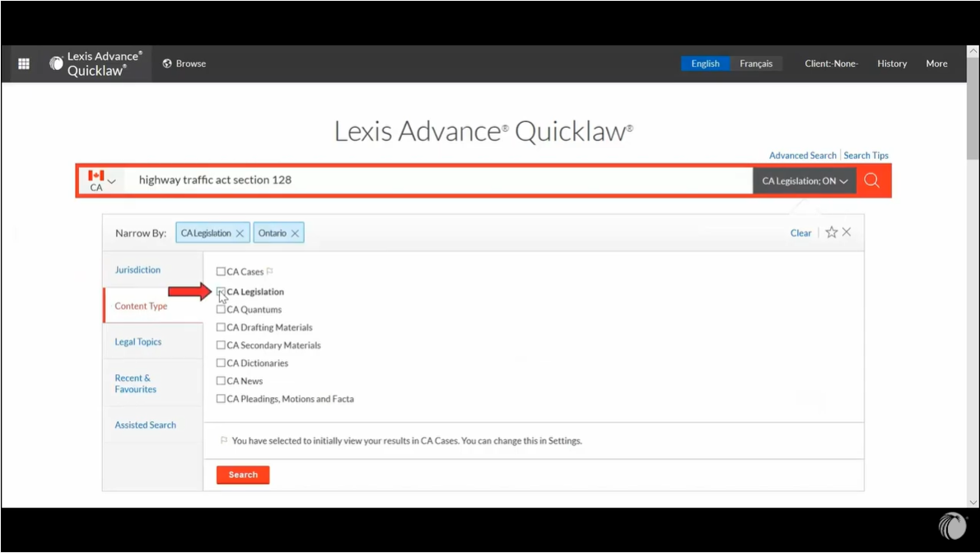Image resolution: width=980 pixels, height=553 pixels.
Task: Click the page vertical scrollbar thumb
Action: point(973,110)
